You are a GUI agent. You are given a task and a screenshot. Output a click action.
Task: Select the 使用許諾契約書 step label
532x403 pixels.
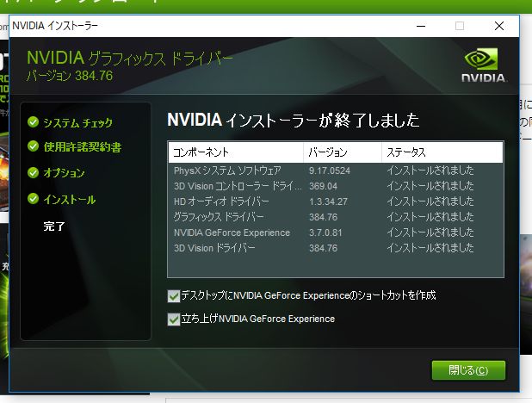tap(83, 147)
